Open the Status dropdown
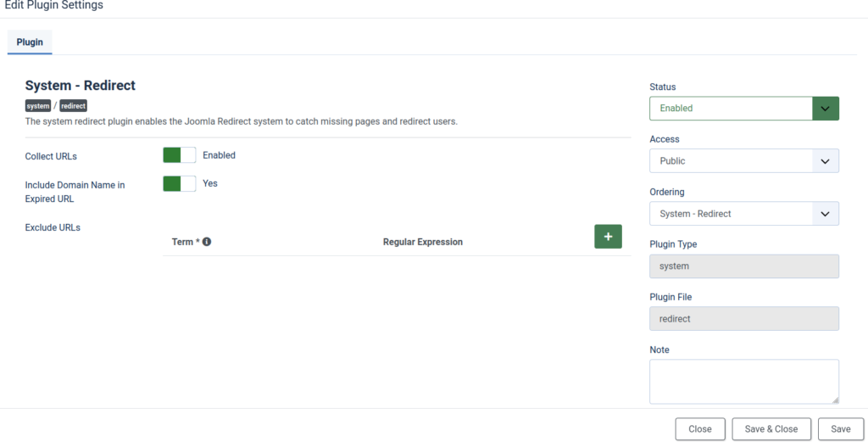This screenshot has height=442, width=868. 731,109
